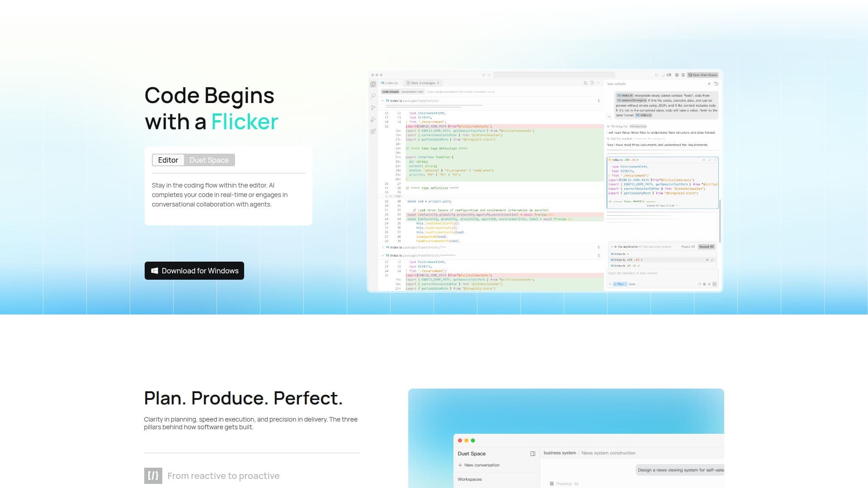Click the Accept All button
The height and width of the screenshot is (488, 868).
click(x=706, y=247)
